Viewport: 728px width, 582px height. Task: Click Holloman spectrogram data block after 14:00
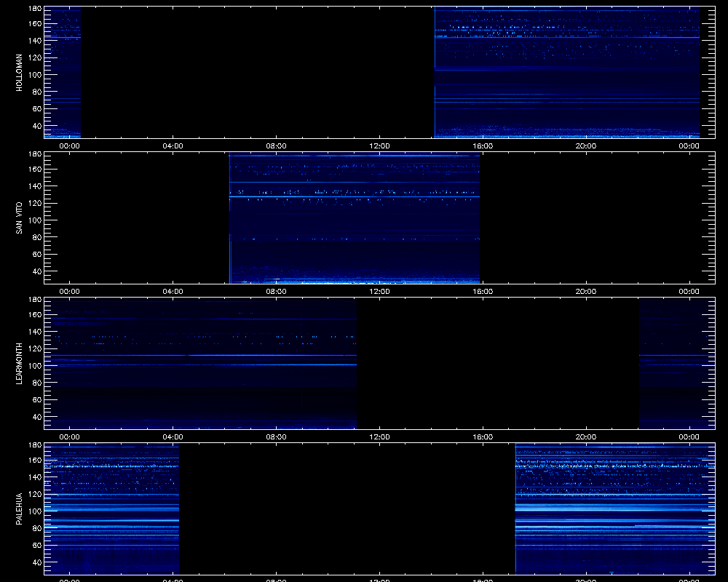(567, 73)
